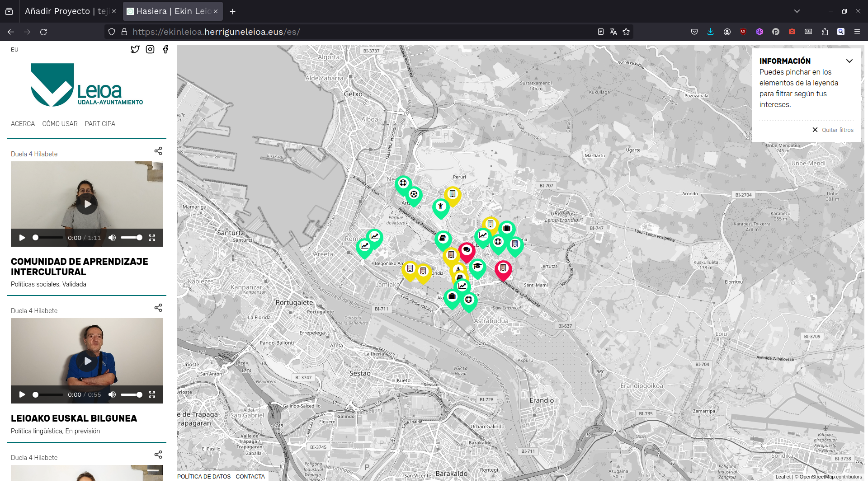Click the green briefcase marker near Astrabudua
Image resolution: width=868 pixels, height=488 pixels.
(452, 297)
